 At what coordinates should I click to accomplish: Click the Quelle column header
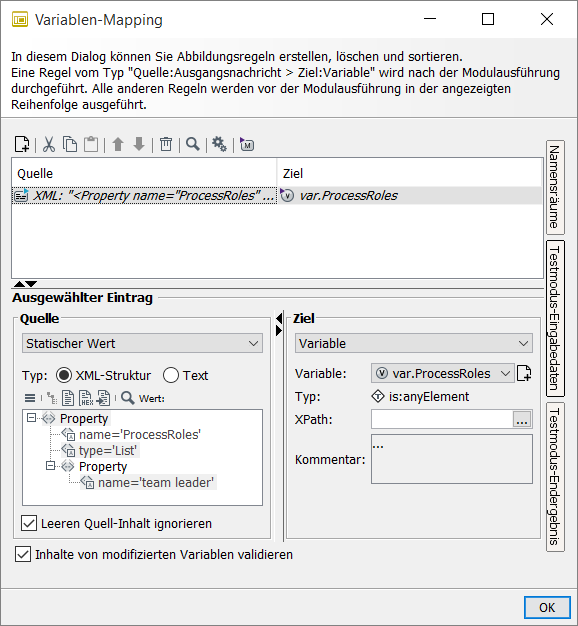[x=144, y=173]
